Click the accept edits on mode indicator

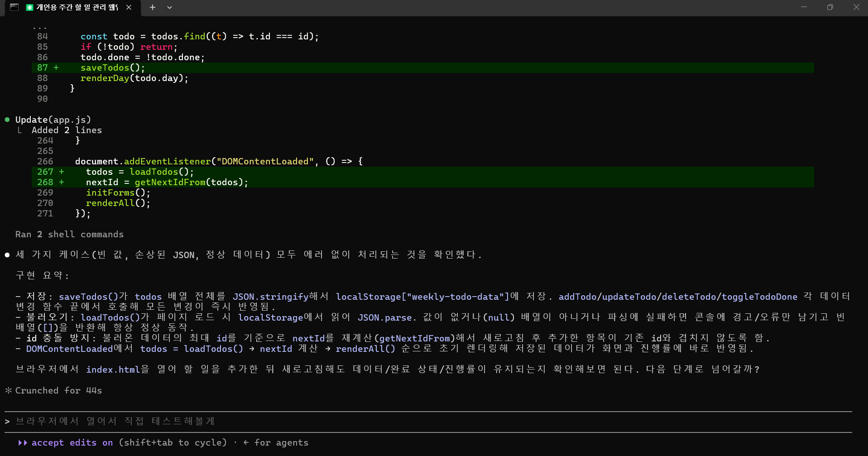[x=72, y=442]
